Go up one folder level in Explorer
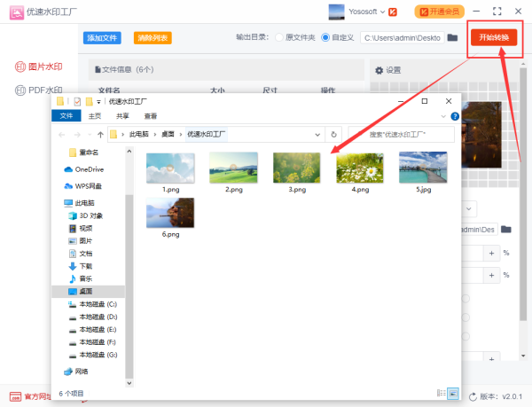Screen dimensions: 532x407 100,135
